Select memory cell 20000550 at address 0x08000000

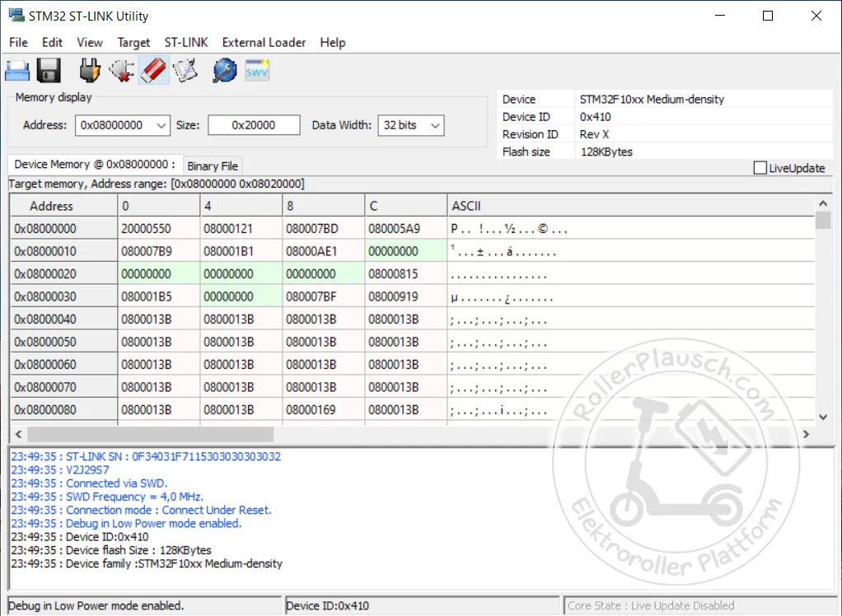[x=147, y=228]
